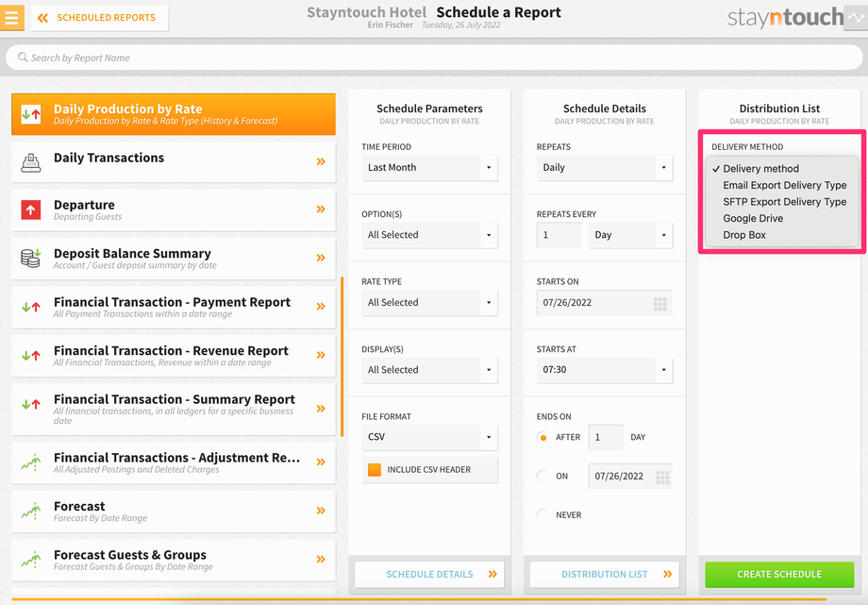Click the Payment Report arrows icon

pos(31,307)
